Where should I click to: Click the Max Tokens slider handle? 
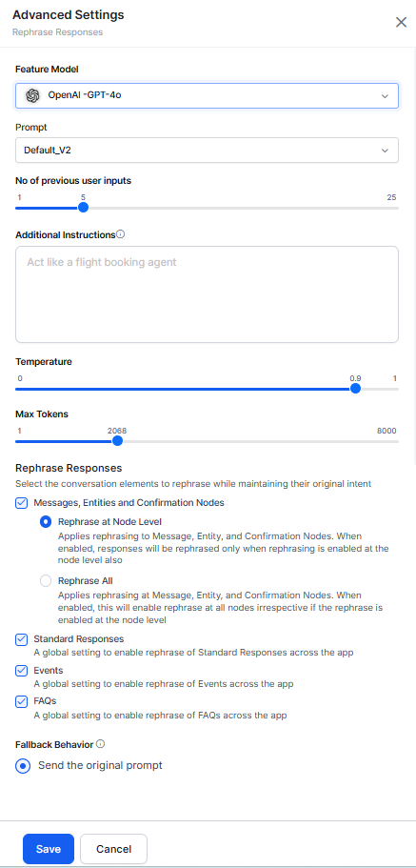(117, 441)
